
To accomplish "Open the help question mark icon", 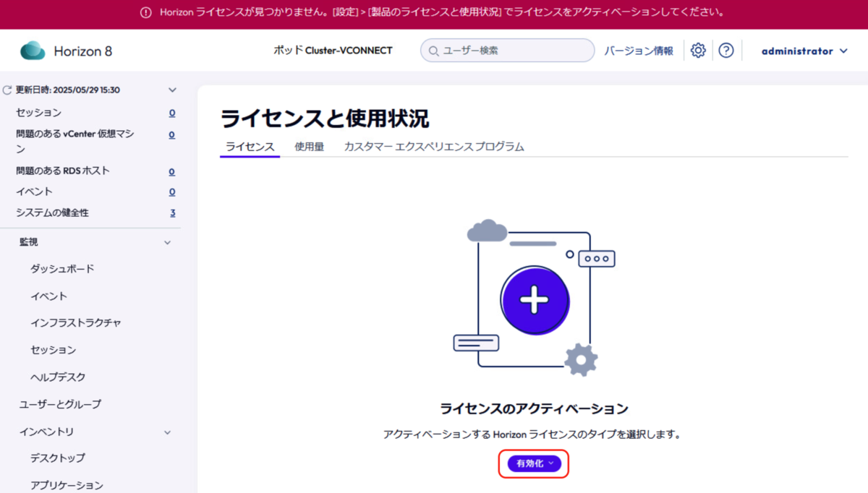I will coord(726,51).
